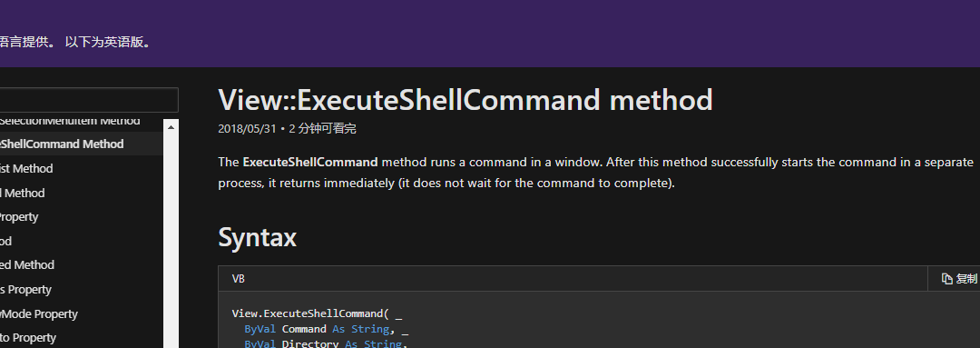Open the 'Property' entry below 'l Method'
This screenshot has width=980, height=348.
tap(19, 217)
